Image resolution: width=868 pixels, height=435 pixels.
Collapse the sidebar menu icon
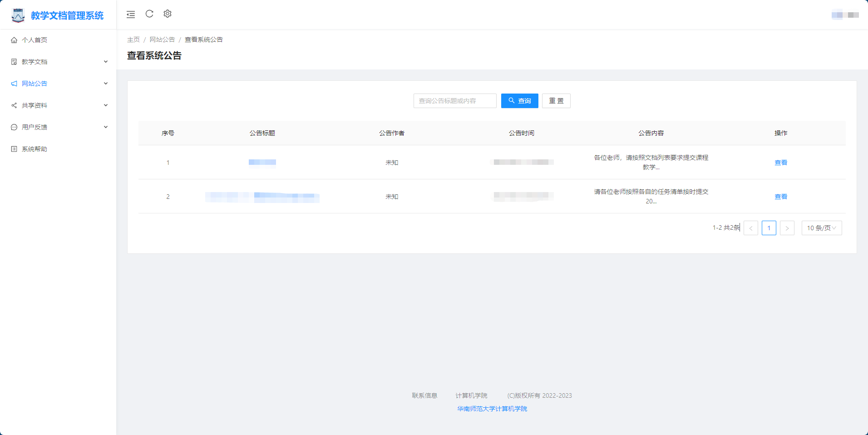[x=131, y=15]
